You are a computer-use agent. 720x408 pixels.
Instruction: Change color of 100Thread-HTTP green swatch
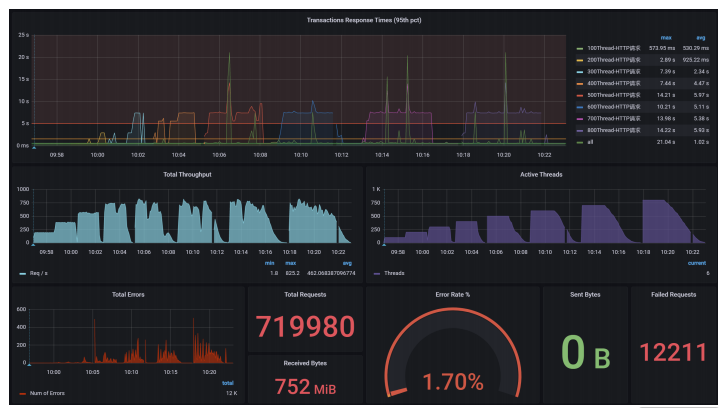pyautogui.click(x=579, y=49)
